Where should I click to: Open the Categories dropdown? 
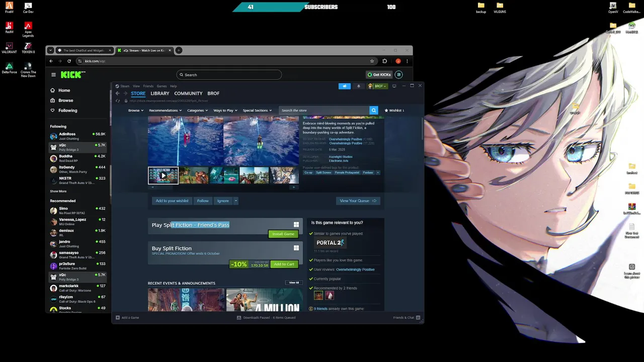[x=197, y=110]
